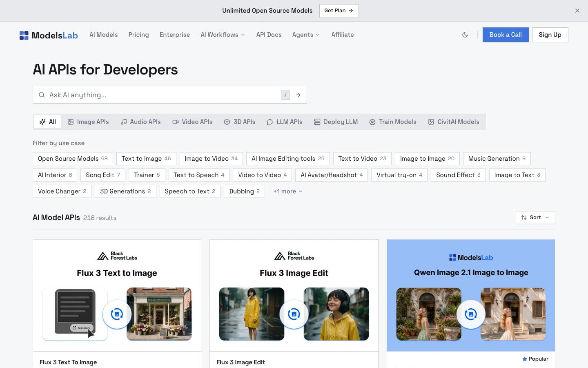Click the ModelsLab logo on the Qwen card
Image resolution: width=588 pixels, height=368 pixels.
click(471, 258)
